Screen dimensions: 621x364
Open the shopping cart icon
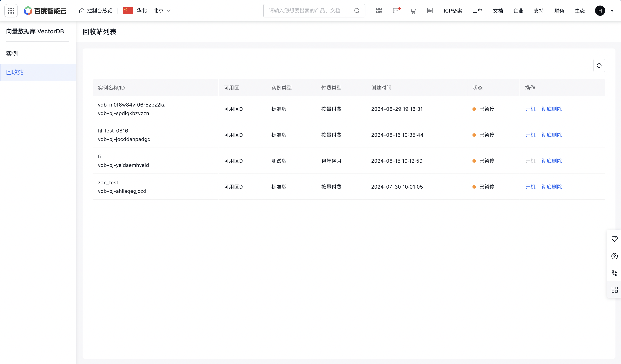pos(413,11)
